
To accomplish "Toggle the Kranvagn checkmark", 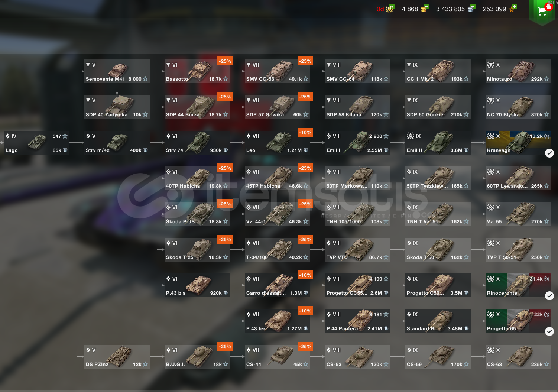I will [549, 153].
